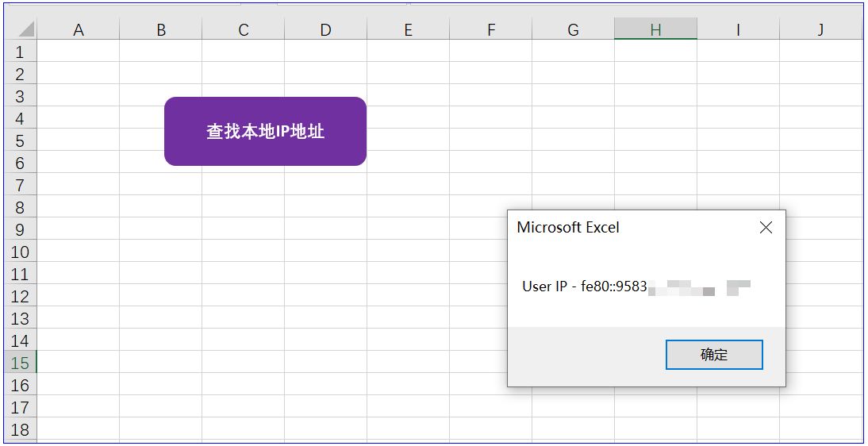
Task: Select row 2 header
Action: [21, 73]
